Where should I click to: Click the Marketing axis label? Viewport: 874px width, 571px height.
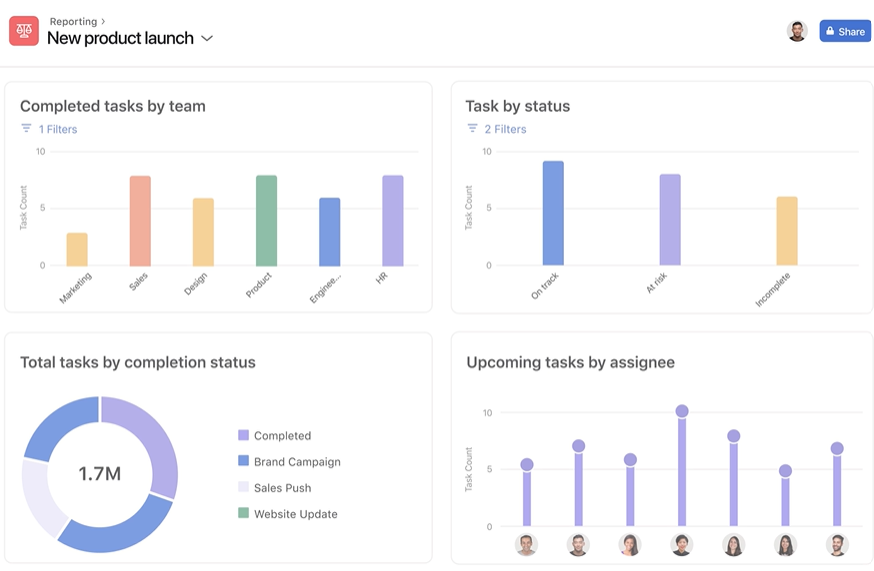coord(76,288)
